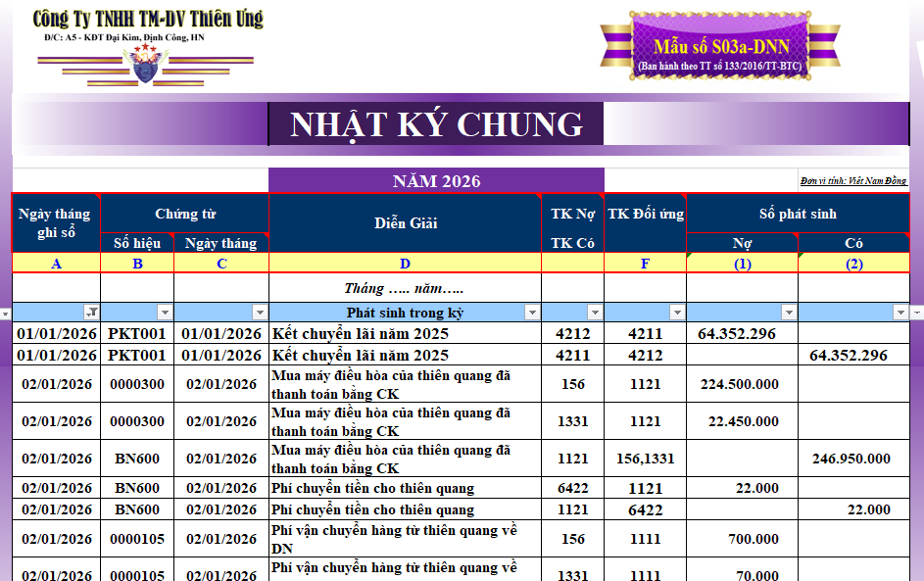The width and height of the screenshot is (924, 581).
Task: Select the Ngày tháng ghi sổ header cell
Action: click(56, 223)
